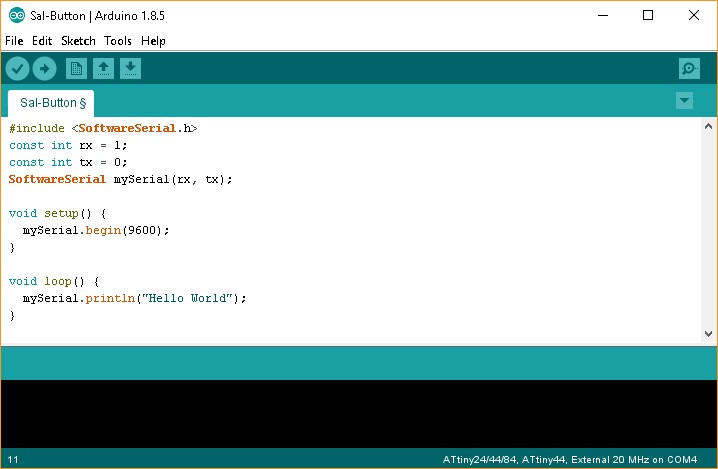This screenshot has height=469, width=718.
Task: Click the #include SoftwareSerial.h line
Action: point(103,128)
